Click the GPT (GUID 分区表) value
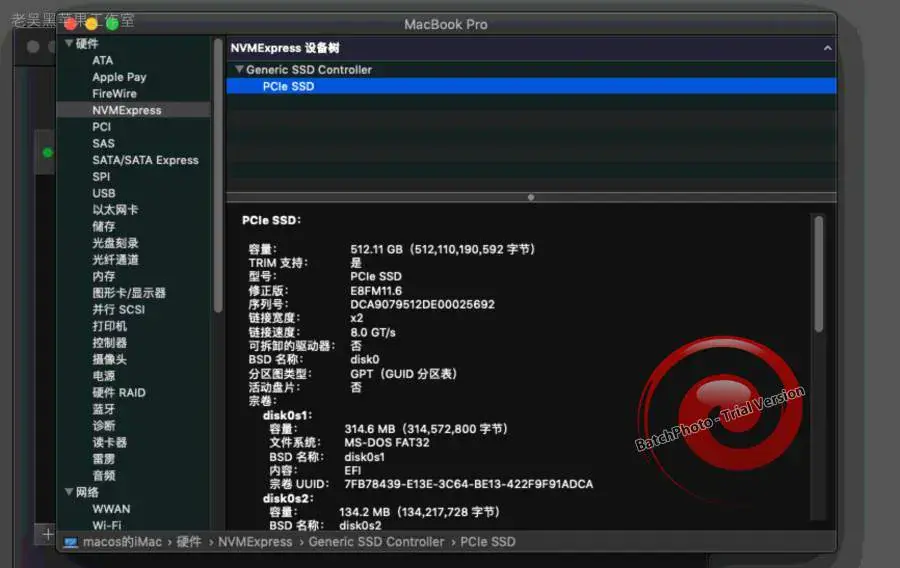 coord(404,374)
